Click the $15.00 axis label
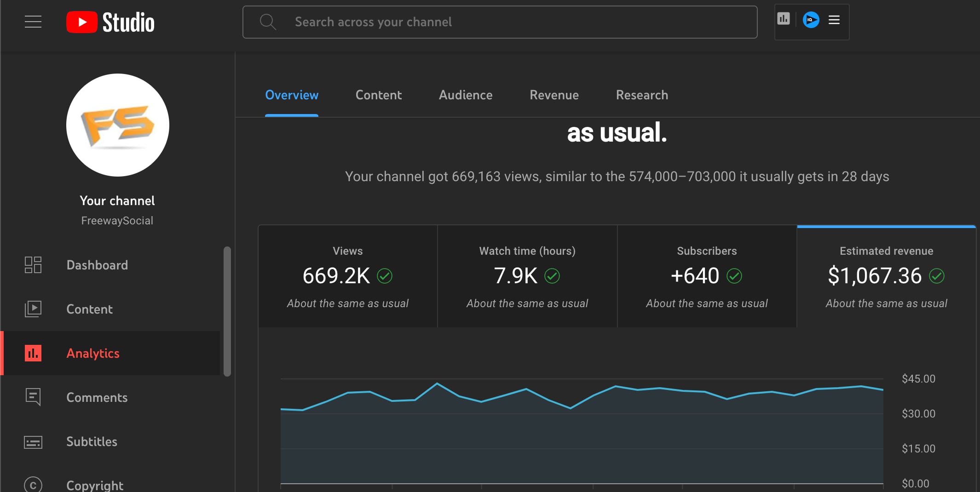The width and height of the screenshot is (980, 492). tap(918, 449)
